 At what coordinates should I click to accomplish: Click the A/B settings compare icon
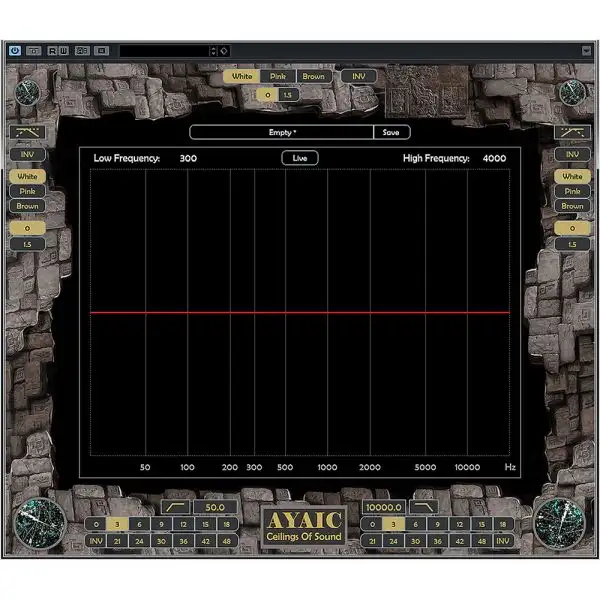[82, 51]
